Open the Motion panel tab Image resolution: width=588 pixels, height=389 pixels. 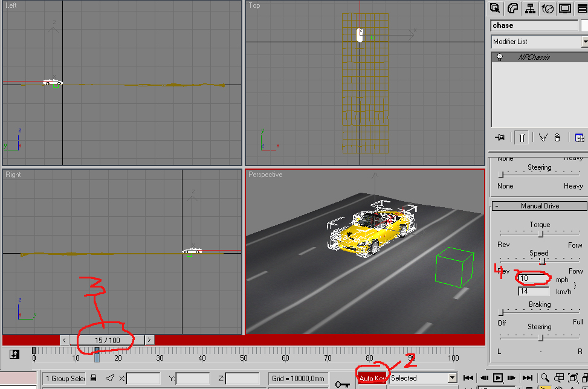(x=548, y=8)
